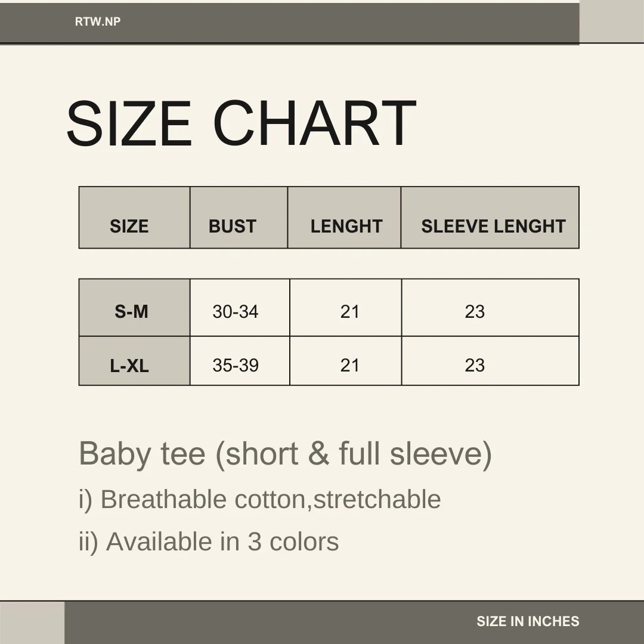Click the SLEEVE LENGHT column header
644x644 pixels.
[493, 226]
